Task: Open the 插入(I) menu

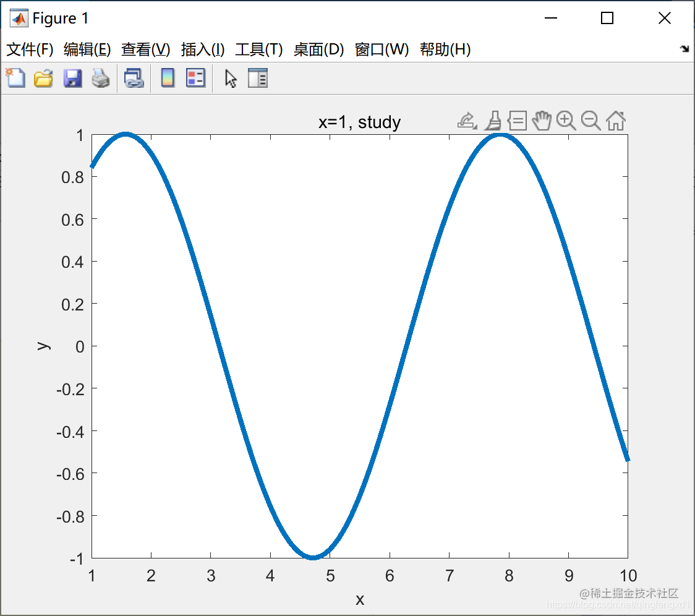Action: click(203, 49)
